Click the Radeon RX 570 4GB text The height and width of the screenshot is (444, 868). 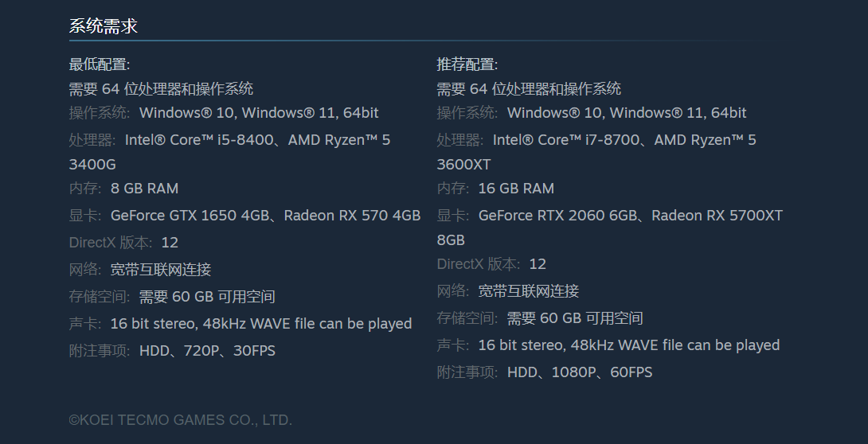(352, 216)
